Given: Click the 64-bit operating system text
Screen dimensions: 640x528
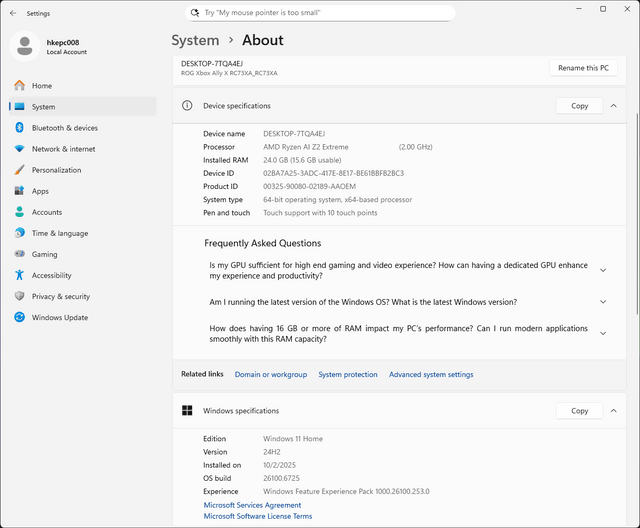Looking at the screenshot, I should coord(337,200).
